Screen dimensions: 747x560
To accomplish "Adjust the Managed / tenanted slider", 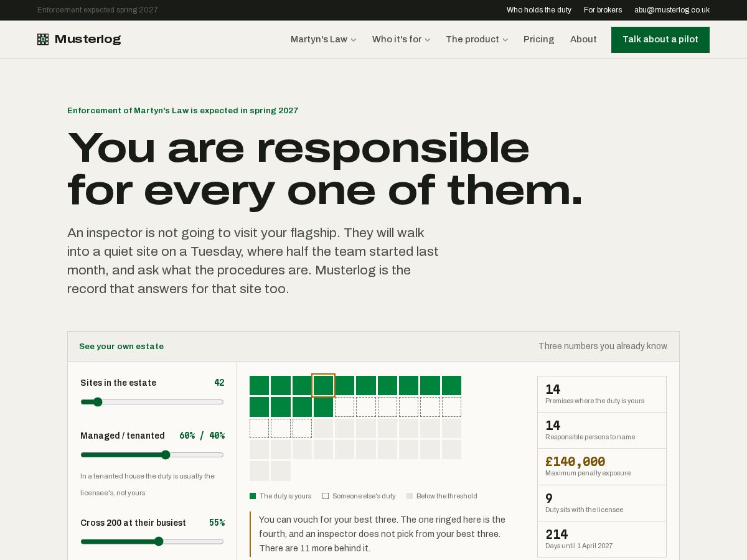I will (x=152, y=455).
